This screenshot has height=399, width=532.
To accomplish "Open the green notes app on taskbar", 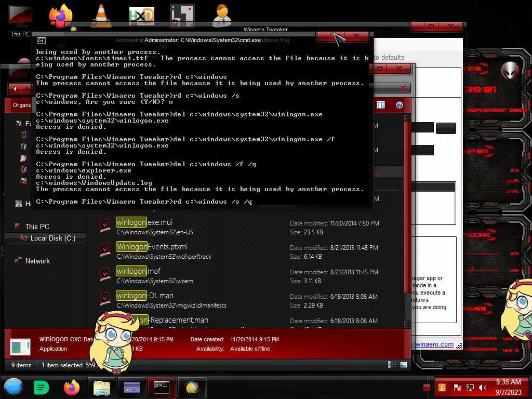I will coord(42,388).
